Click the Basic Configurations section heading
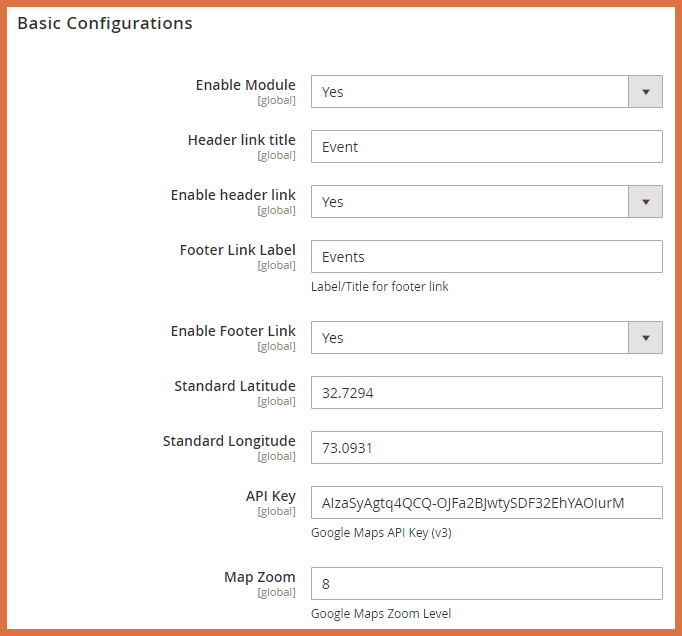682x636 pixels. pos(105,23)
